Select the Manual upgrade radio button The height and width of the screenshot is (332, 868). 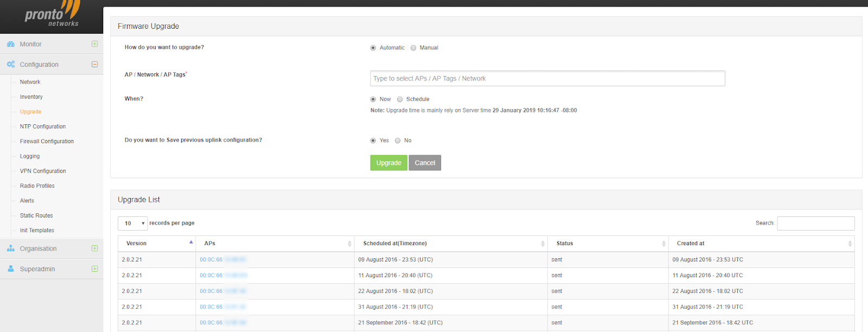click(413, 48)
